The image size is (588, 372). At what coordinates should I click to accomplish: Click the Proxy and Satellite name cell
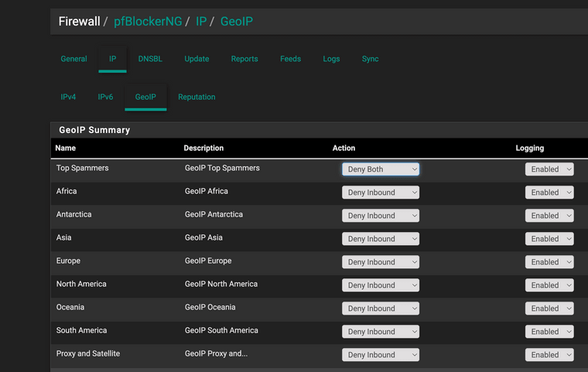pyautogui.click(x=88, y=354)
